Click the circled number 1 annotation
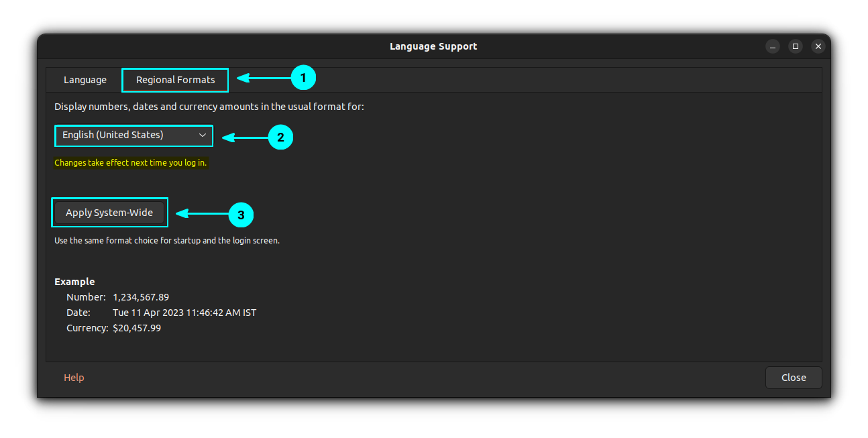The height and width of the screenshot is (438, 868). (304, 77)
